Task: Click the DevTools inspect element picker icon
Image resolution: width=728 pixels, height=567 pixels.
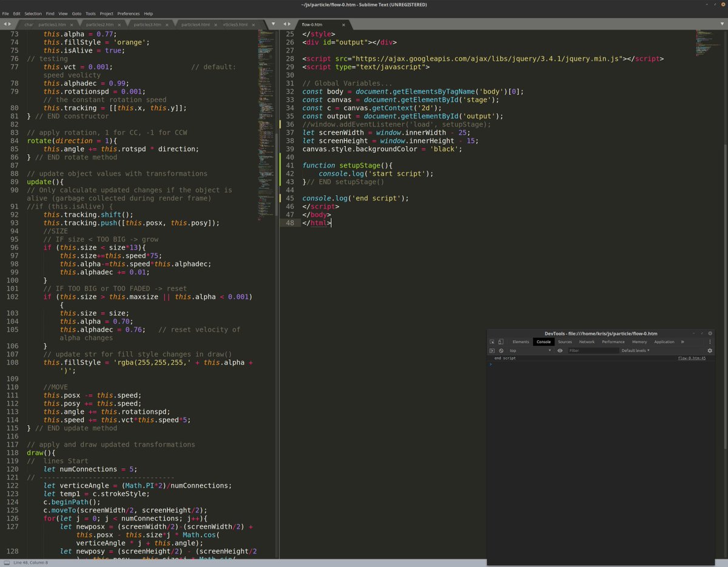Action: pyautogui.click(x=493, y=342)
